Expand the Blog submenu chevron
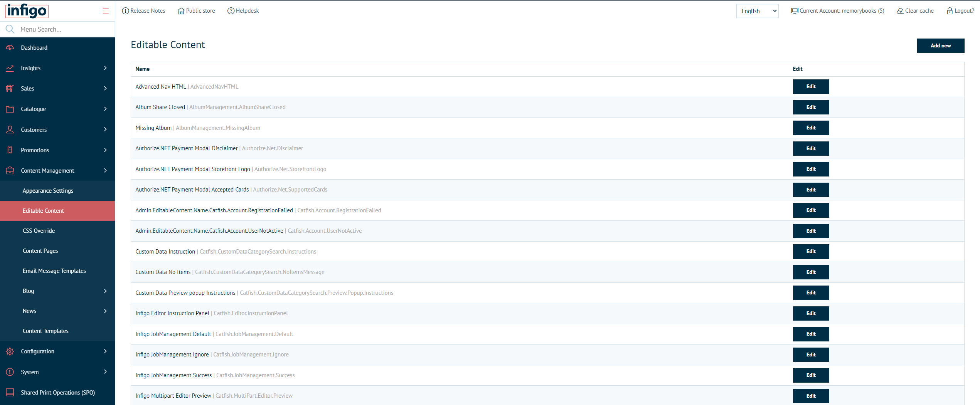The width and height of the screenshot is (980, 405). 105,291
